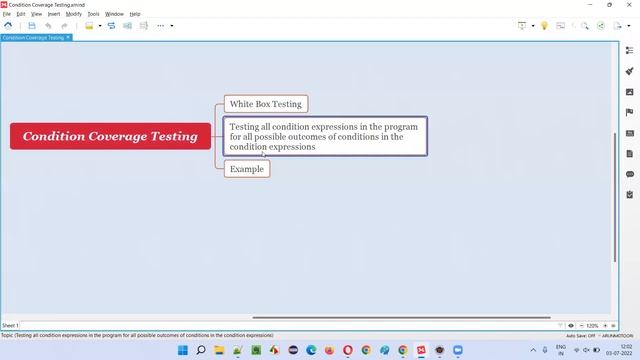Viewport: 640px width, 360px height.
Task: Click the green Share icon
Action: click(x=601, y=26)
